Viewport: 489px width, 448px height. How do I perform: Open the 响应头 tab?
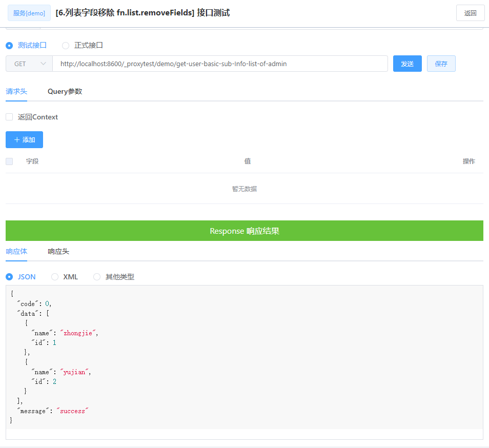point(58,251)
